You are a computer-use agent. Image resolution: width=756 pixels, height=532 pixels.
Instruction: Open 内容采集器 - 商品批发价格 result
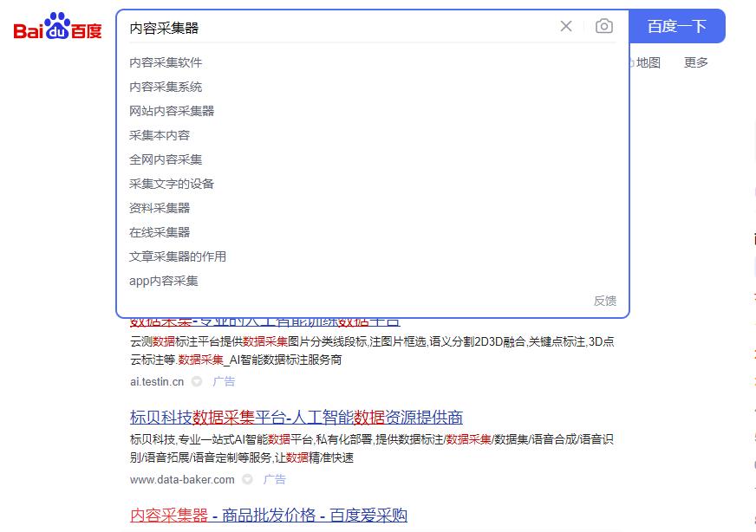269,516
